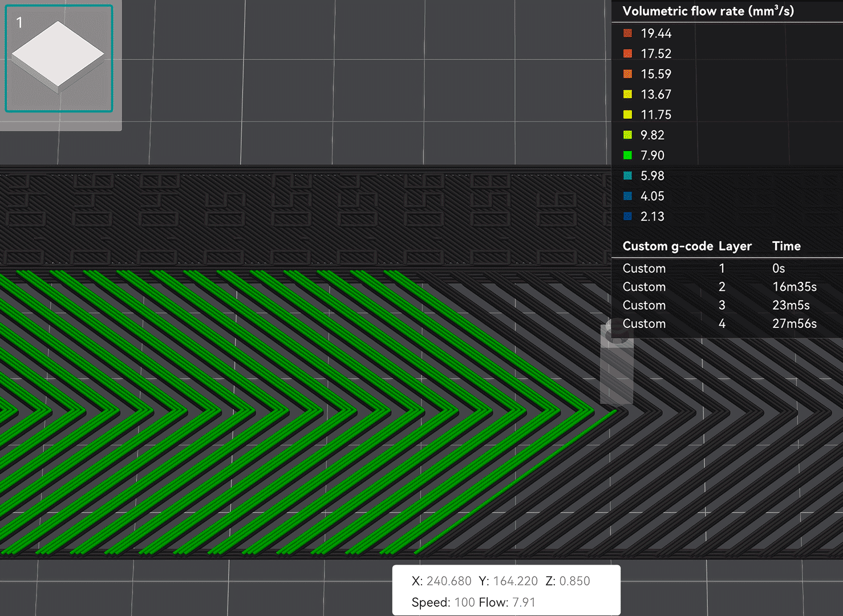
Task: Click the Time column header
Action: click(x=786, y=246)
